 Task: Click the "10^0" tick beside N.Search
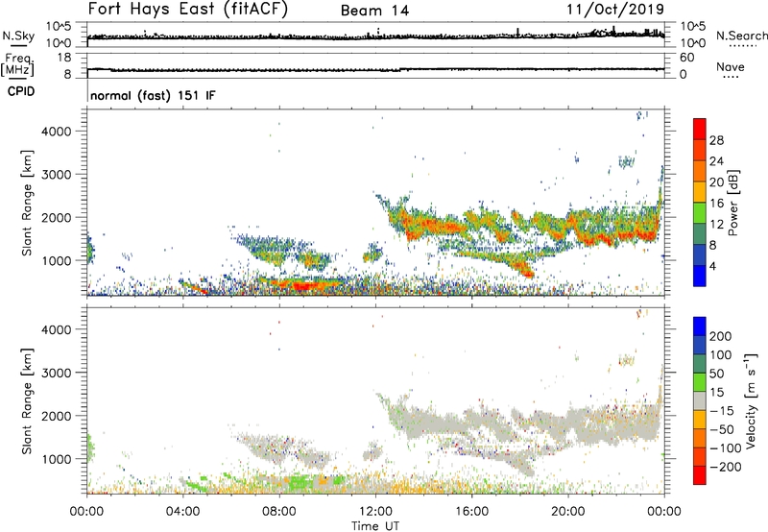pyautogui.click(x=692, y=43)
